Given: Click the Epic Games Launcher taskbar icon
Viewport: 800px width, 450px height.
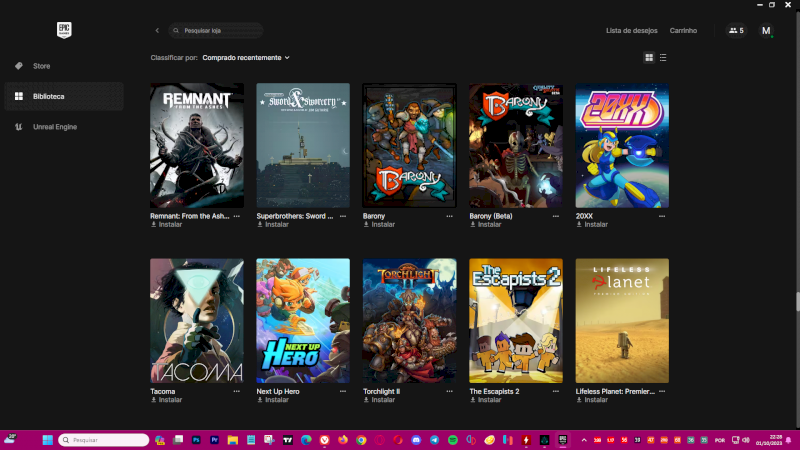Looking at the screenshot, I should pos(563,440).
